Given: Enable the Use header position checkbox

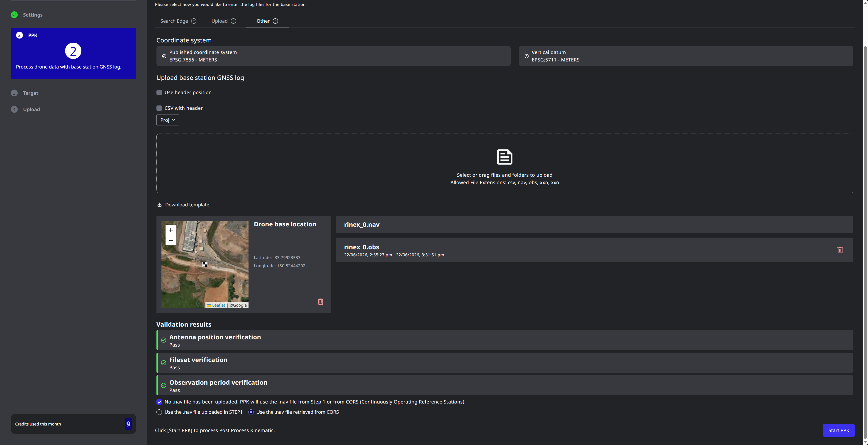Looking at the screenshot, I should point(159,92).
